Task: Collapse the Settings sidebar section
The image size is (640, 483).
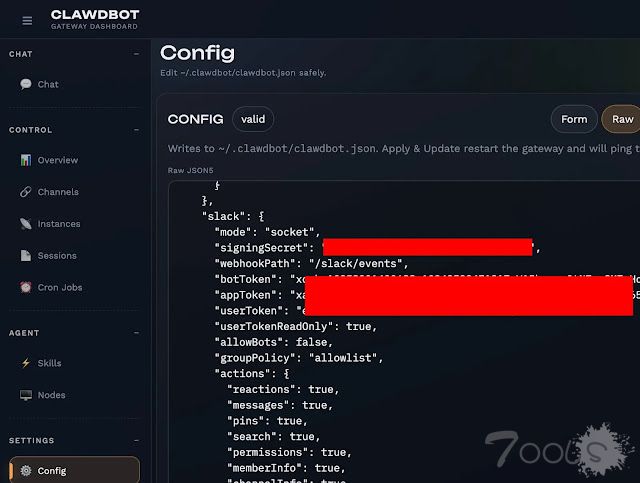Action: 136,440
